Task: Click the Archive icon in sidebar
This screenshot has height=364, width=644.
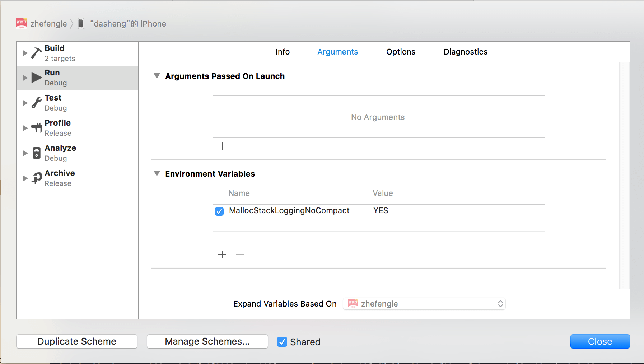Action: (x=36, y=178)
